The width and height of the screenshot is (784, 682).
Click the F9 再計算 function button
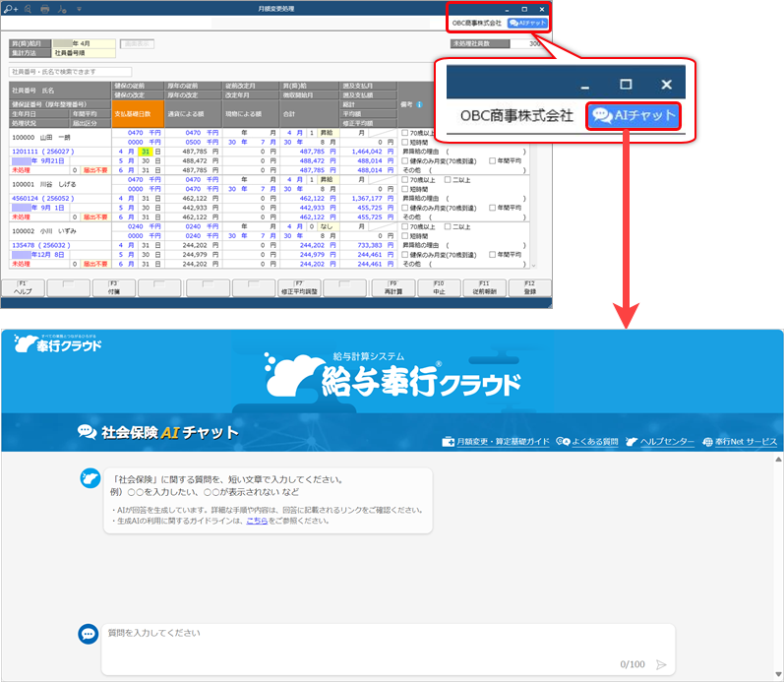pos(393,288)
